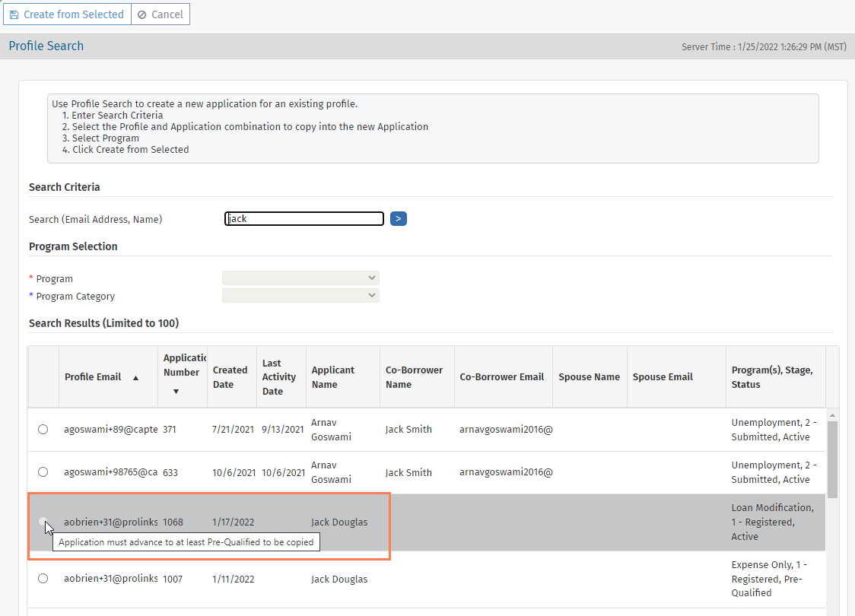The image size is (855, 616).
Task: Click the Created Date column header
Action: pyautogui.click(x=230, y=377)
